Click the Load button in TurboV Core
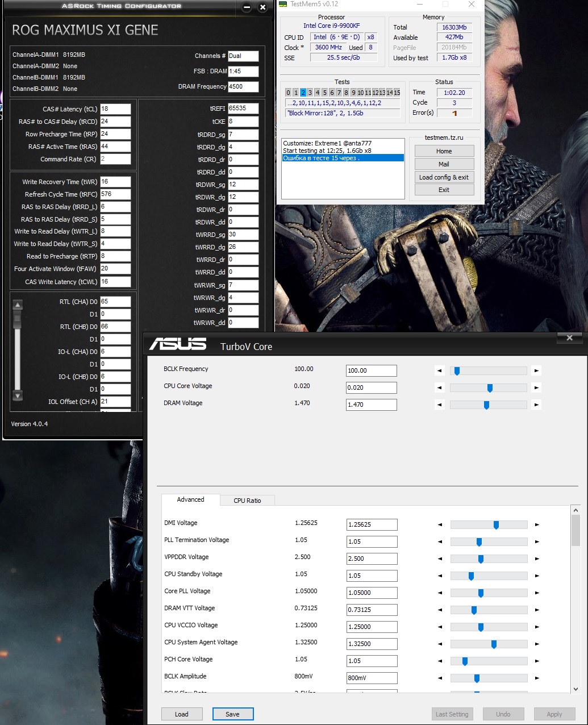This screenshot has height=725, width=588. [x=182, y=714]
